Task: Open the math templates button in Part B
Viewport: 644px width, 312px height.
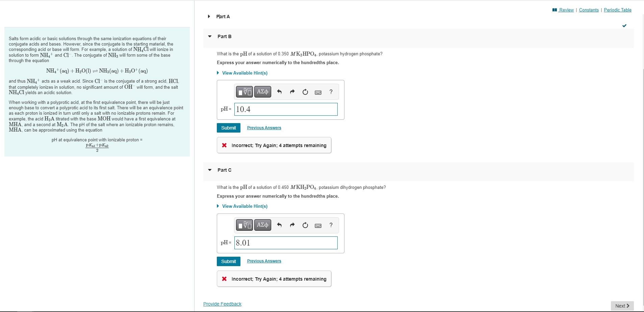Action: pos(244,92)
